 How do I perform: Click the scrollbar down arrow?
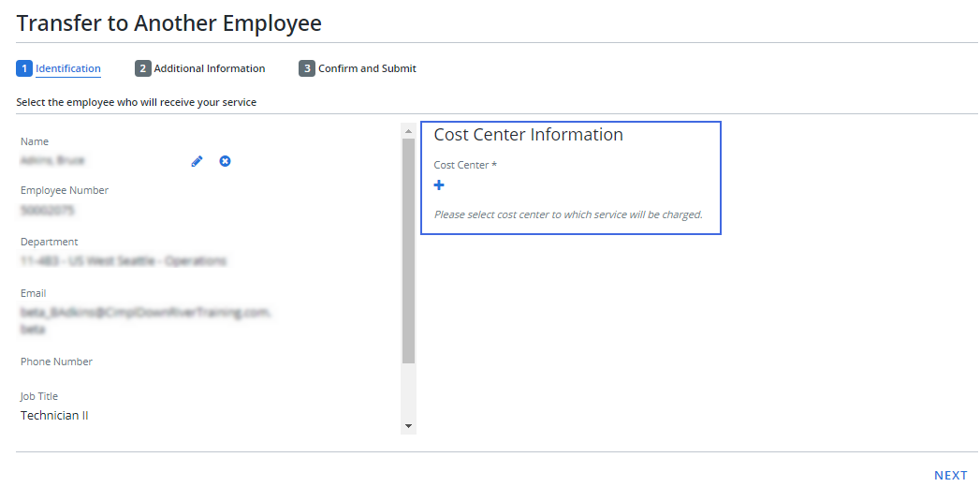click(407, 426)
